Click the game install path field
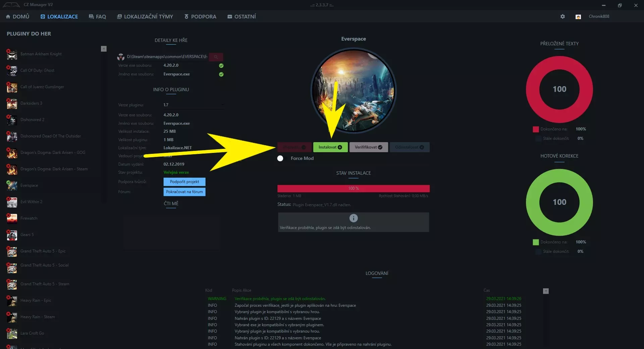 coord(167,57)
